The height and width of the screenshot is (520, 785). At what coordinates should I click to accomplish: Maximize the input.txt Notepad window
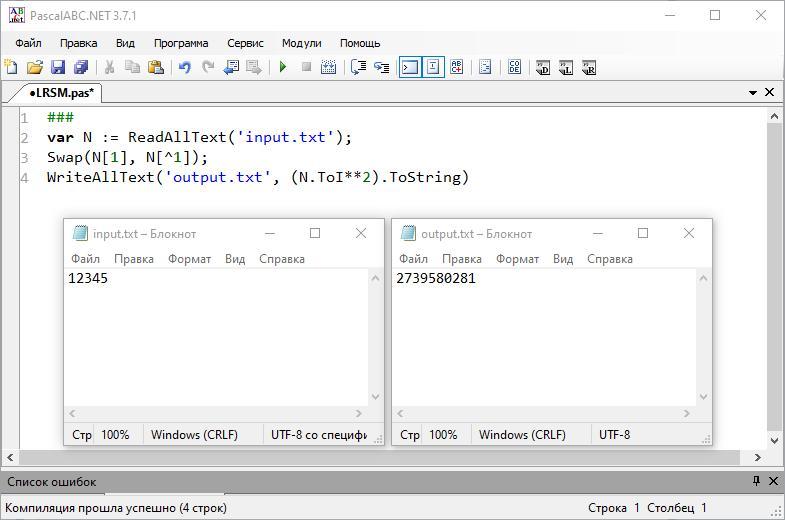315,233
